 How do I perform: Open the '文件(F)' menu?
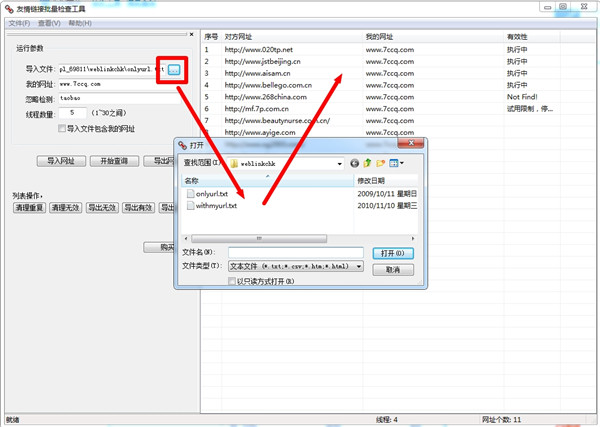point(19,23)
